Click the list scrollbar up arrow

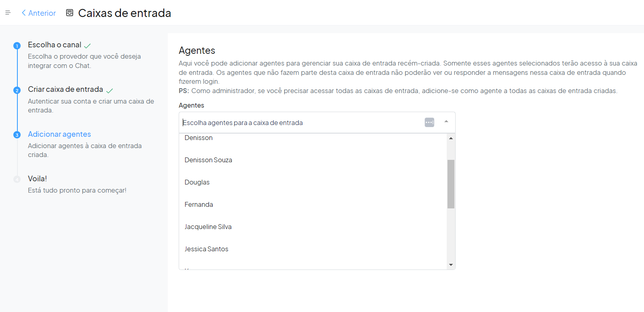point(451,138)
